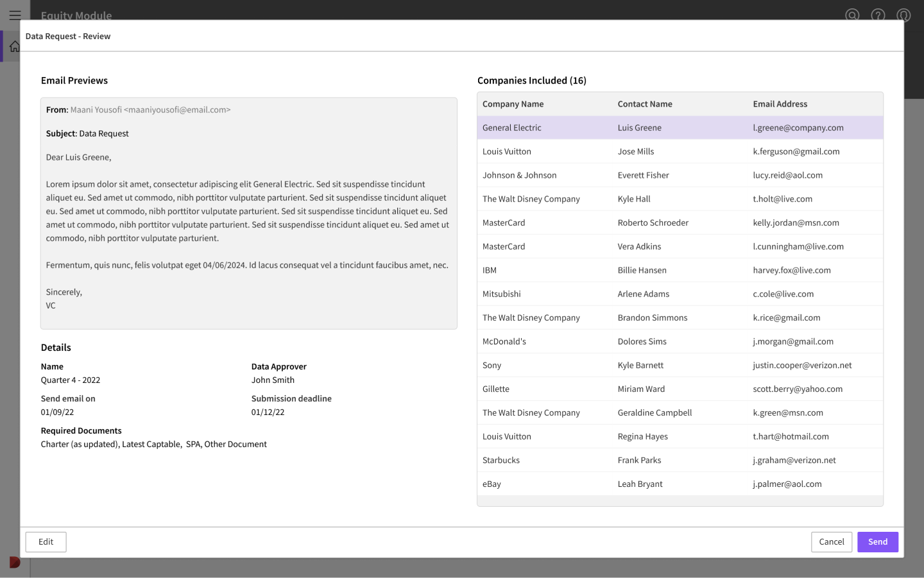The height and width of the screenshot is (578, 924).
Task: Click the Company Name column header
Action: pyautogui.click(x=513, y=104)
